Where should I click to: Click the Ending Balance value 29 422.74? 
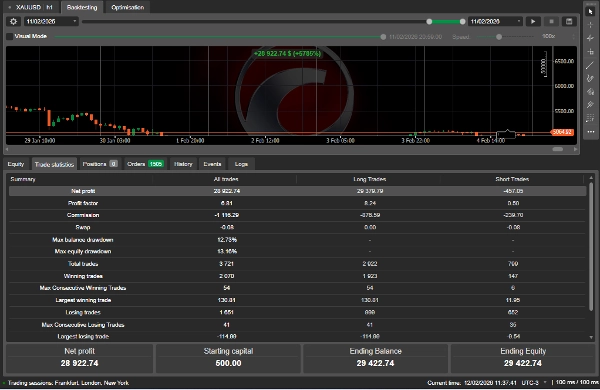375,363
